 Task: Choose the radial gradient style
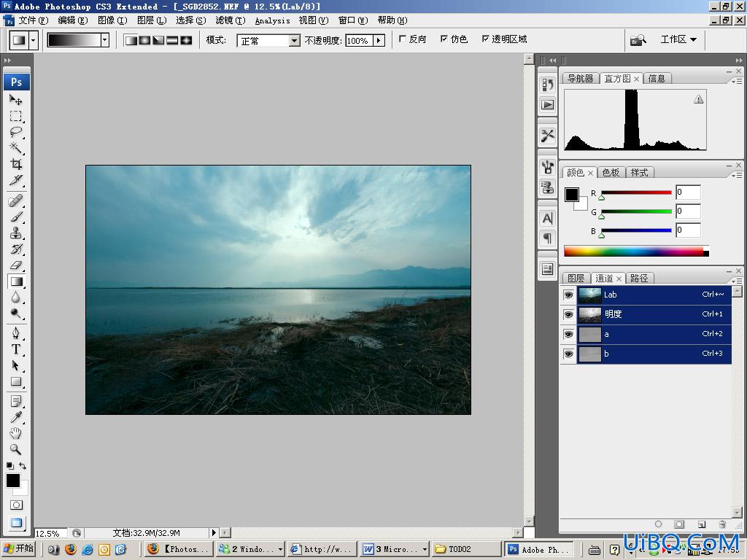[145, 40]
